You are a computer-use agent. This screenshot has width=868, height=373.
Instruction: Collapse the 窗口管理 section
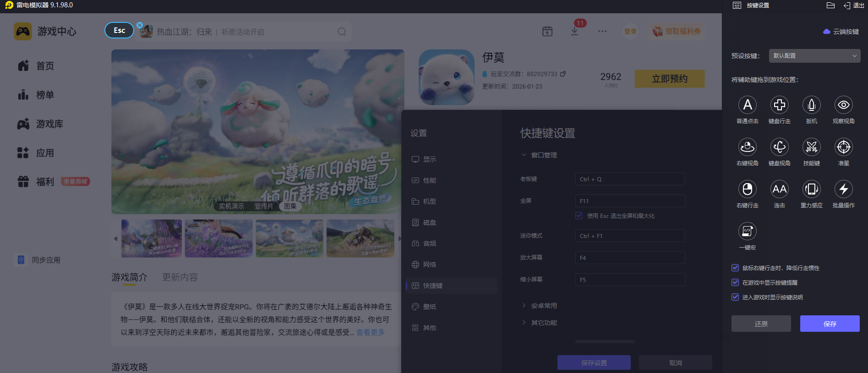point(524,155)
